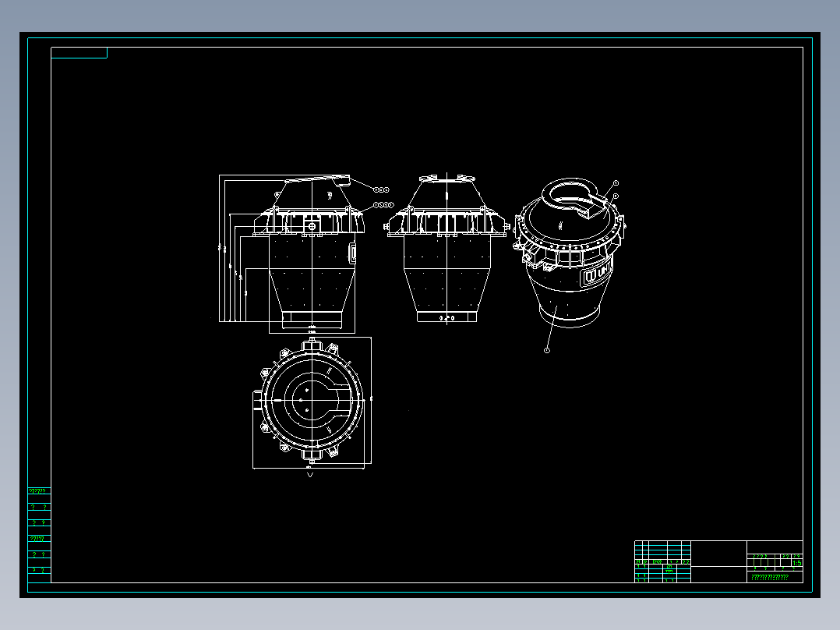Select the isometric 3D view of vessel
This screenshot has width=840, height=630.
(x=570, y=253)
